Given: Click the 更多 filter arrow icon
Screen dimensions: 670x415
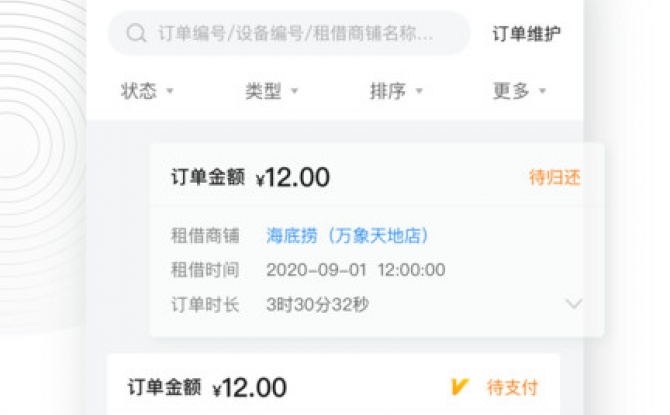Looking at the screenshot, I should point(542,91).
